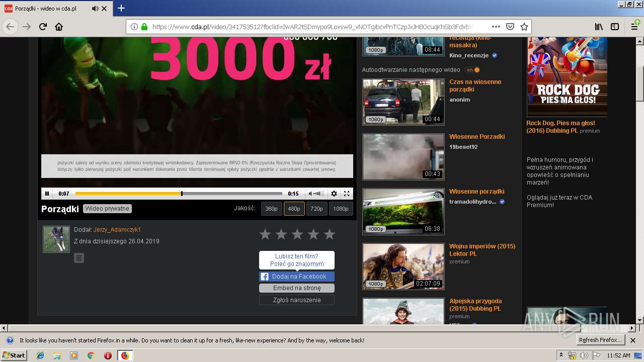Select 720p video quality

point(316,209)
